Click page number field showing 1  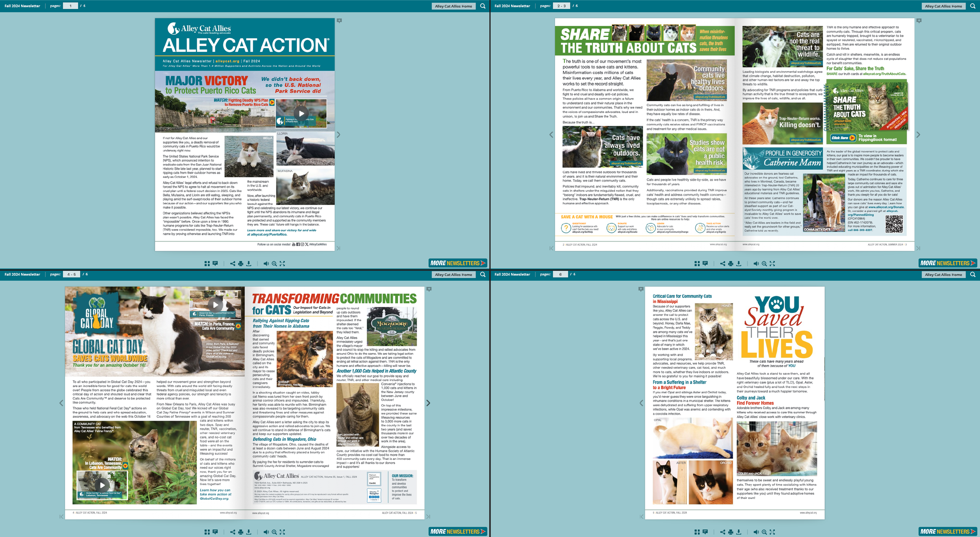tap(71, 6)
